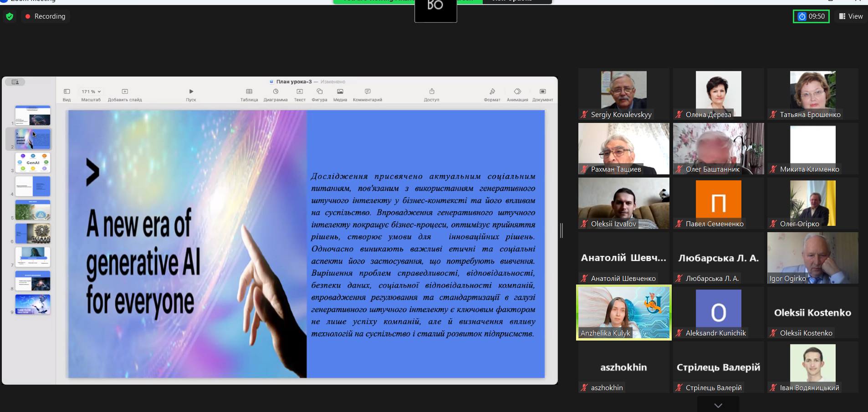The height and width of the screenshot is (412, 868).
Task: Select Anzhelika Kulyk's highlighted video tile
Action: 624,312
